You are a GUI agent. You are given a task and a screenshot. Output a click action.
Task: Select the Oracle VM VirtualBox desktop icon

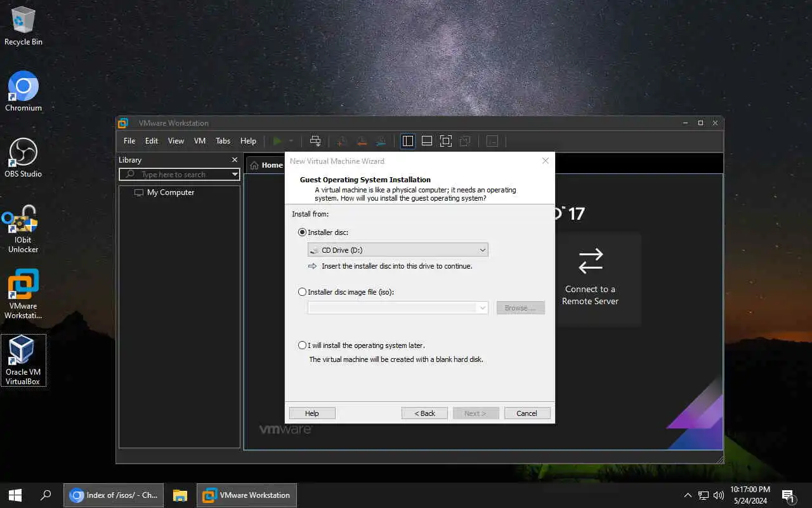point(23,360)
